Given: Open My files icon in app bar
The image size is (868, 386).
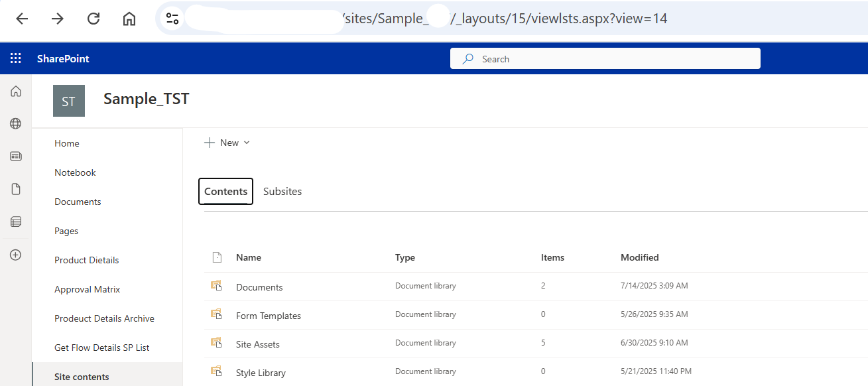Looking at the screenshot, I should 16,189.
